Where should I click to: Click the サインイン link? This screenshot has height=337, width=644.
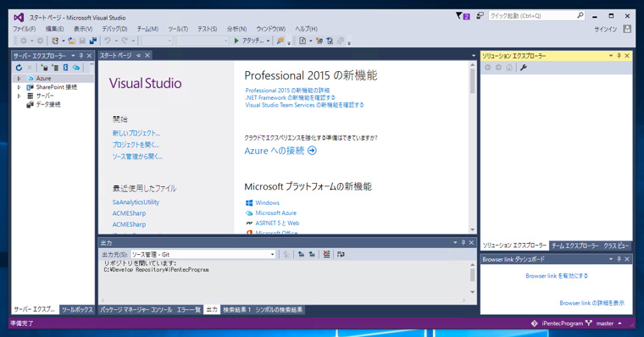click(606, 29)
